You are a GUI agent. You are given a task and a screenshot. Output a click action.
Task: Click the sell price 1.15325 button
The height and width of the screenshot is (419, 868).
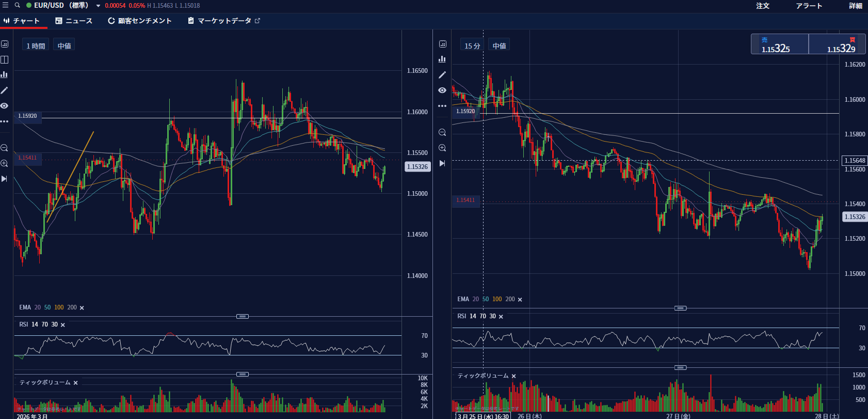[x=780, y=44]
